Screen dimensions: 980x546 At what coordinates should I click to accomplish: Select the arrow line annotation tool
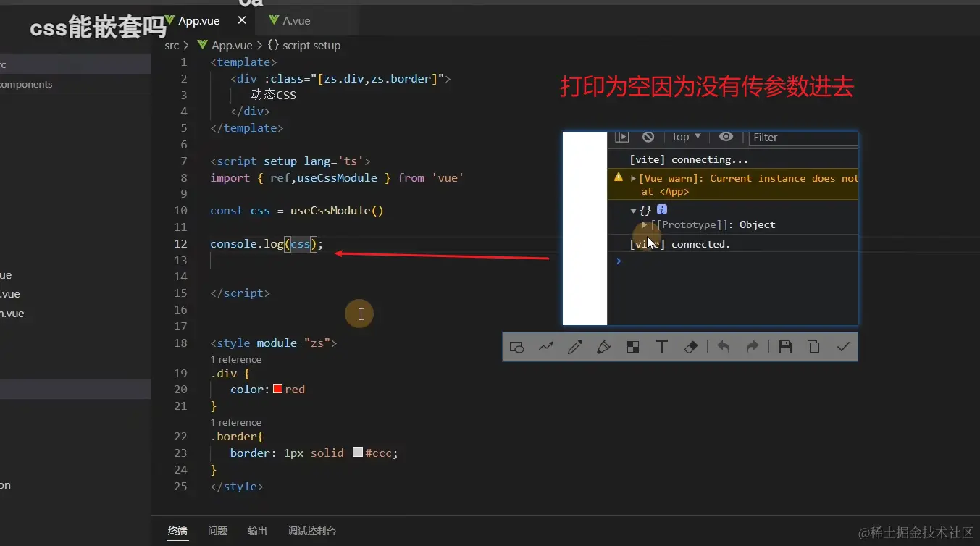545,347
